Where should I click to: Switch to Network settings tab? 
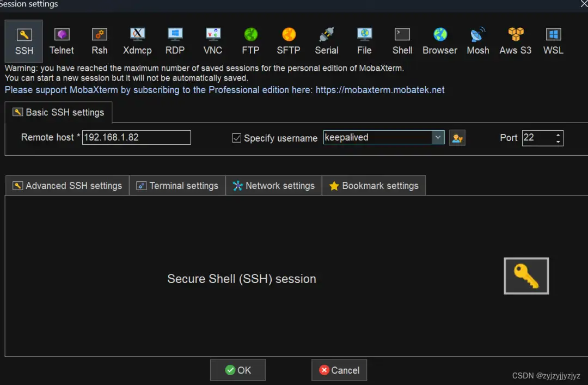click(x=274, y=186)
